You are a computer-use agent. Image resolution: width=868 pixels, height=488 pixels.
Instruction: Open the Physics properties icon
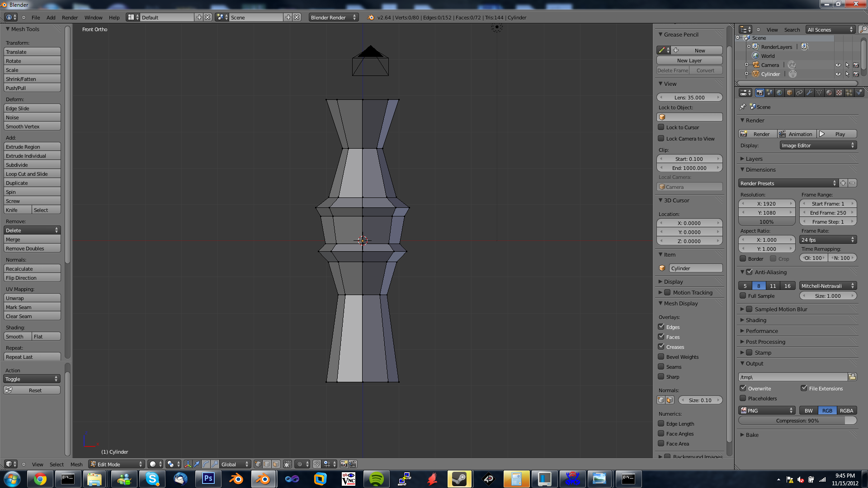point(859,93)
